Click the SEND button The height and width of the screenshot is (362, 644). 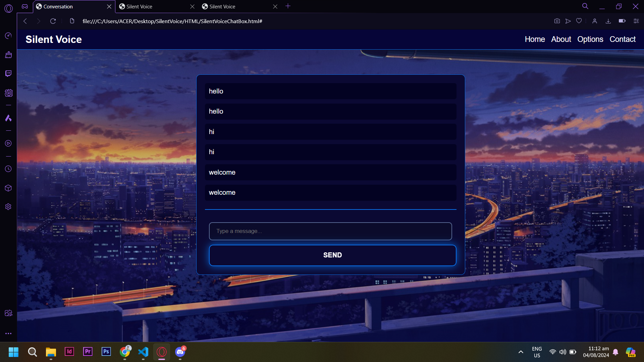[332, 255]
